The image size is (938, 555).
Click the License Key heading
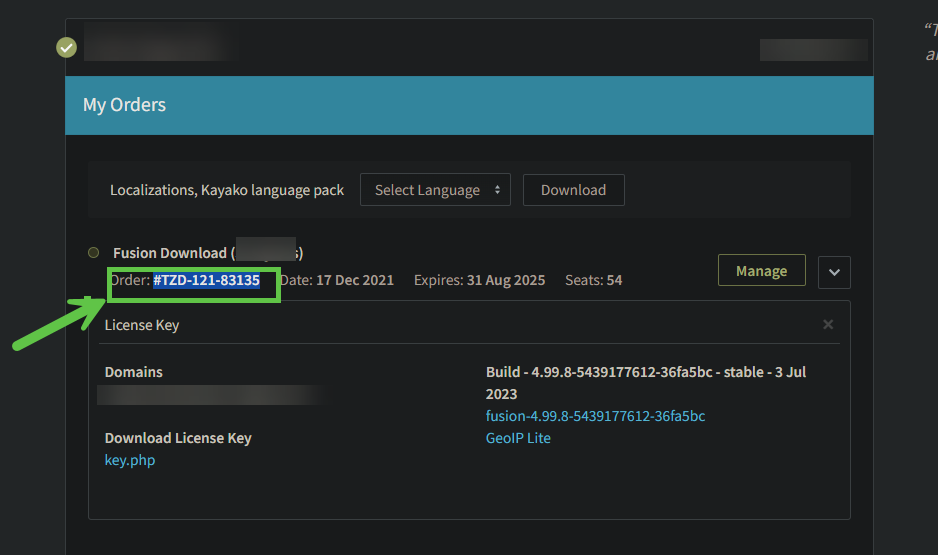pyautogui.click(x=142, y=325)
